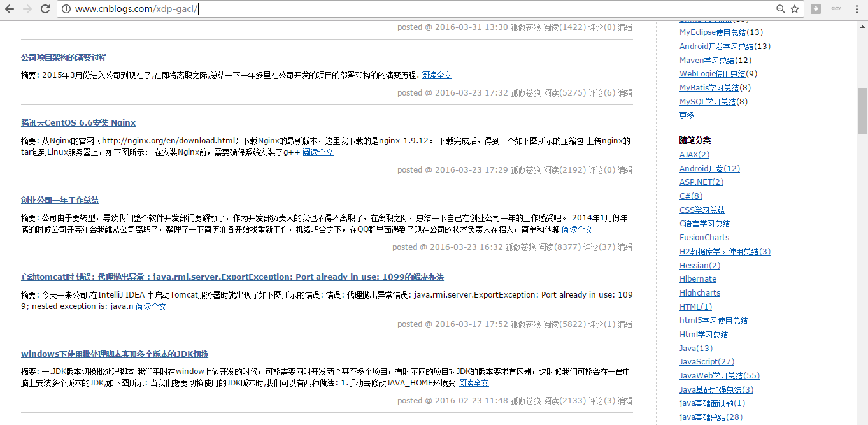This screenshot has width=868, height=425.
Task: Click 阅读全文 in 创业公司一年工作总结 summary
Action: tap(577, 229)
